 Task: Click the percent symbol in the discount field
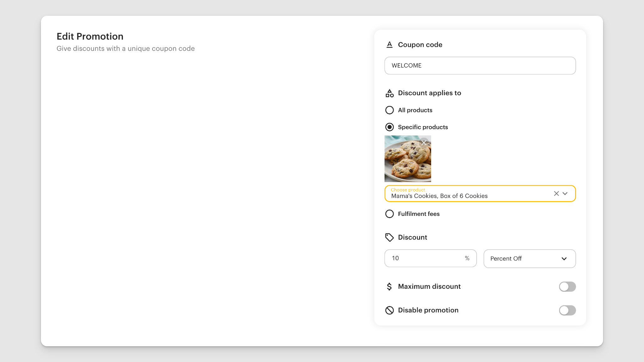tap(467, 258)
